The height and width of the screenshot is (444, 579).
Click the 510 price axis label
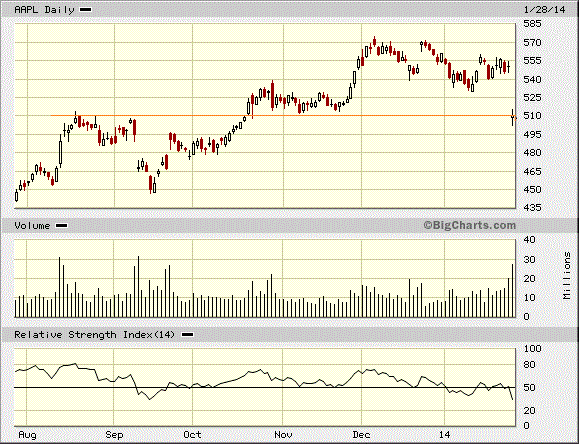[x=532, y=116]
